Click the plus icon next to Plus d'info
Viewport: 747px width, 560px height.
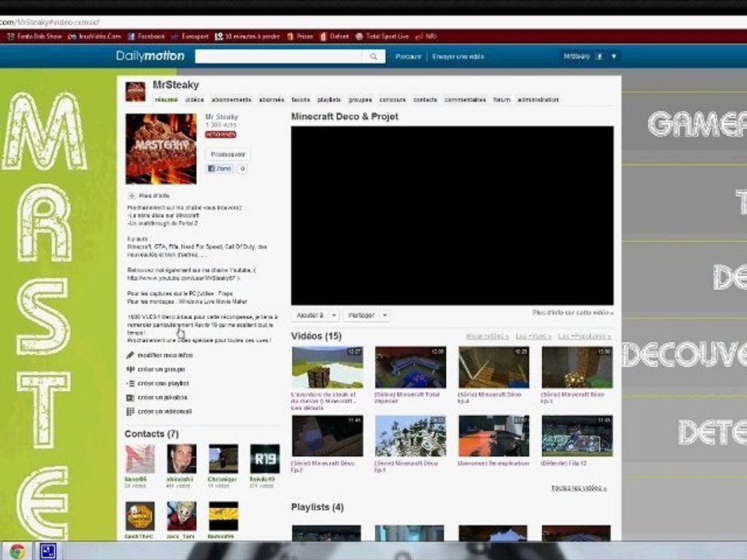click(x=132, y=196)
